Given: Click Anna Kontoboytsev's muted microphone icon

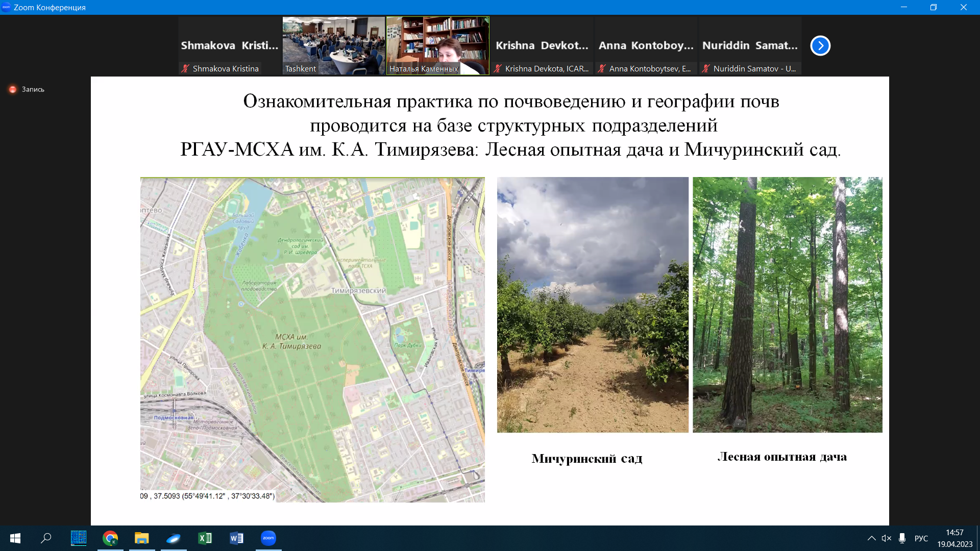Looking at the screenshot, I should (x=602, y=68).
